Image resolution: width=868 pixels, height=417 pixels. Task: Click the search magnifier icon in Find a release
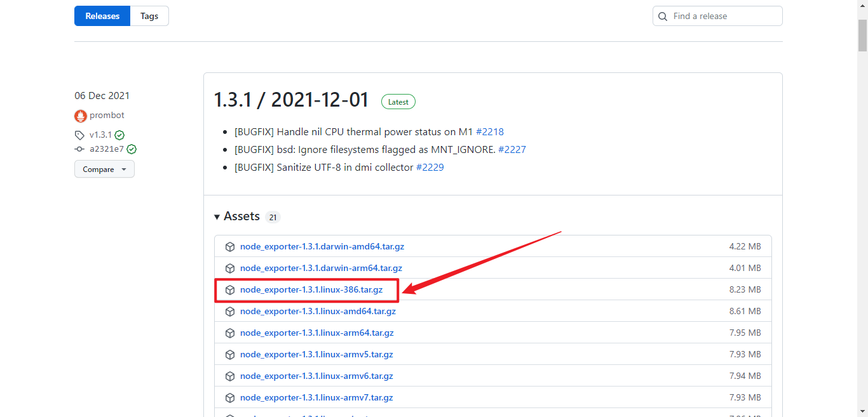663,17
